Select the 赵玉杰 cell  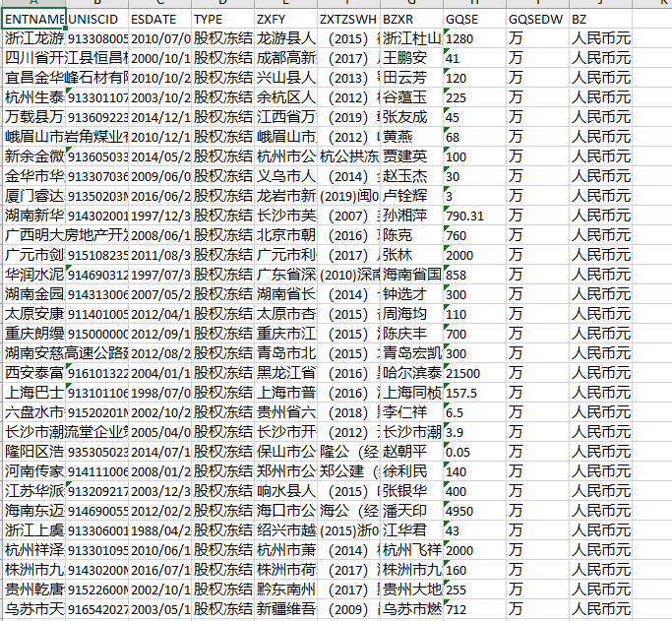[412, 176]
